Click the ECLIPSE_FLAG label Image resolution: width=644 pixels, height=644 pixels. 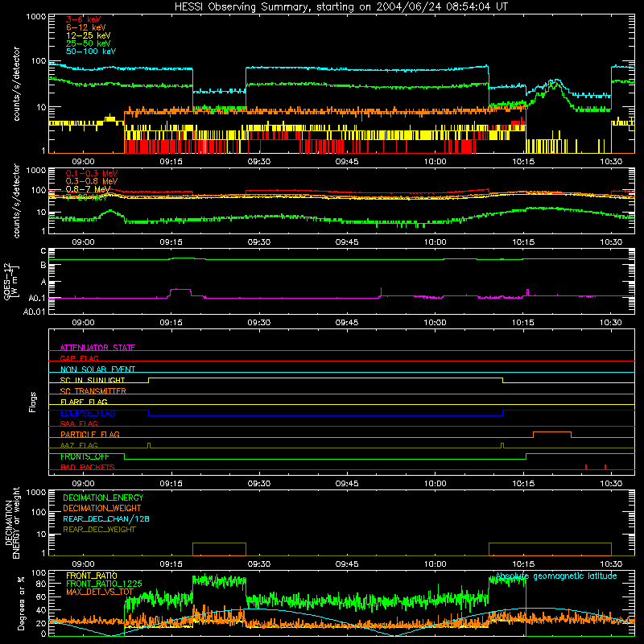pos(88,413)
